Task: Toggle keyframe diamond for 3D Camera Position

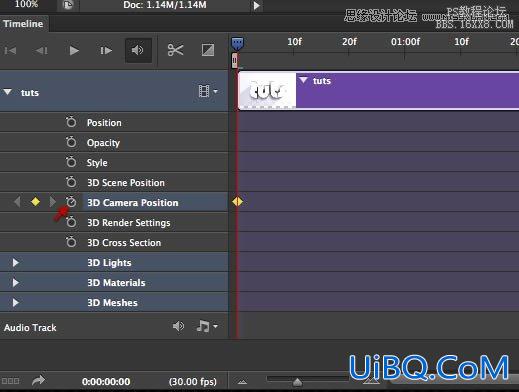Action: tap(35, 202)
